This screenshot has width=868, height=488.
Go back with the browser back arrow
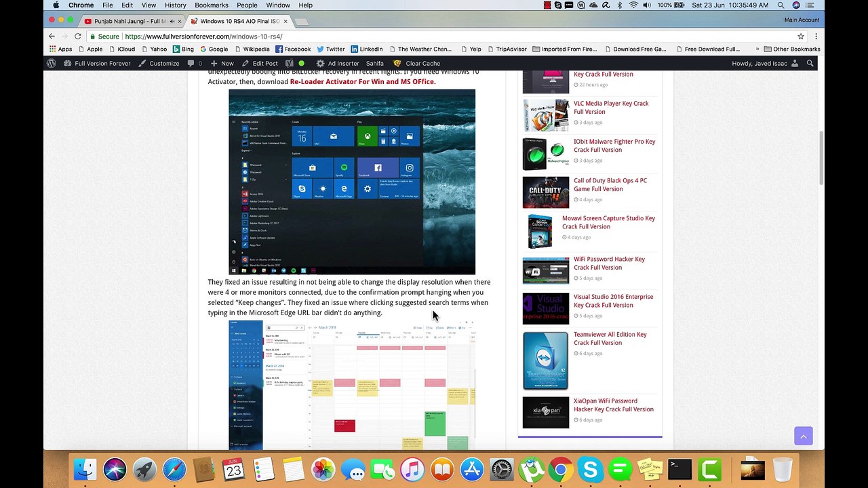(52, 36)
